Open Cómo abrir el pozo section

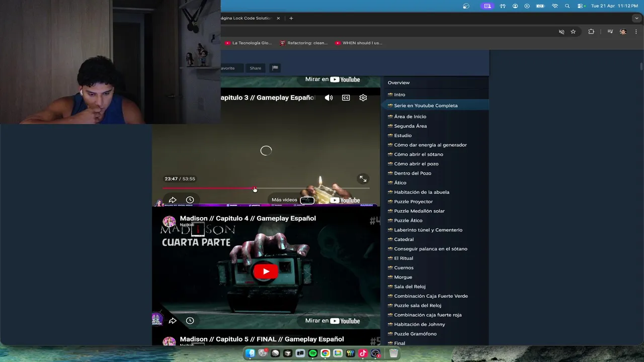pos(416,164)
